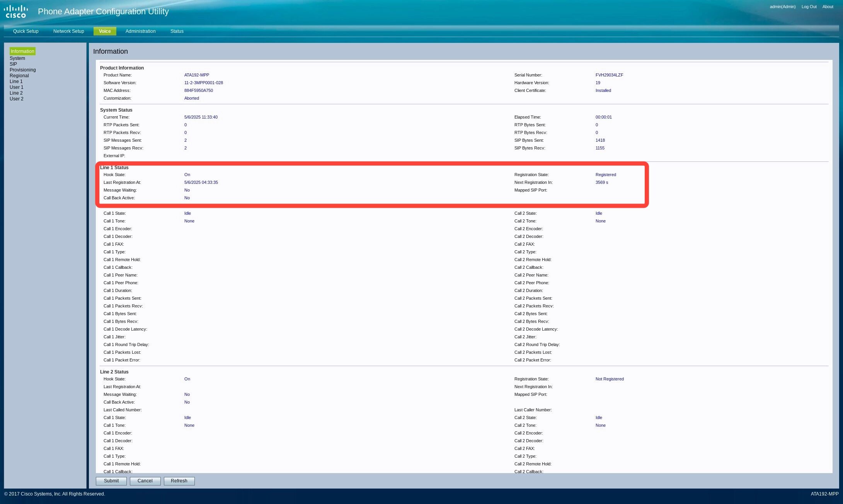
Task: Click the Refresh button
Action: point(179,481)
